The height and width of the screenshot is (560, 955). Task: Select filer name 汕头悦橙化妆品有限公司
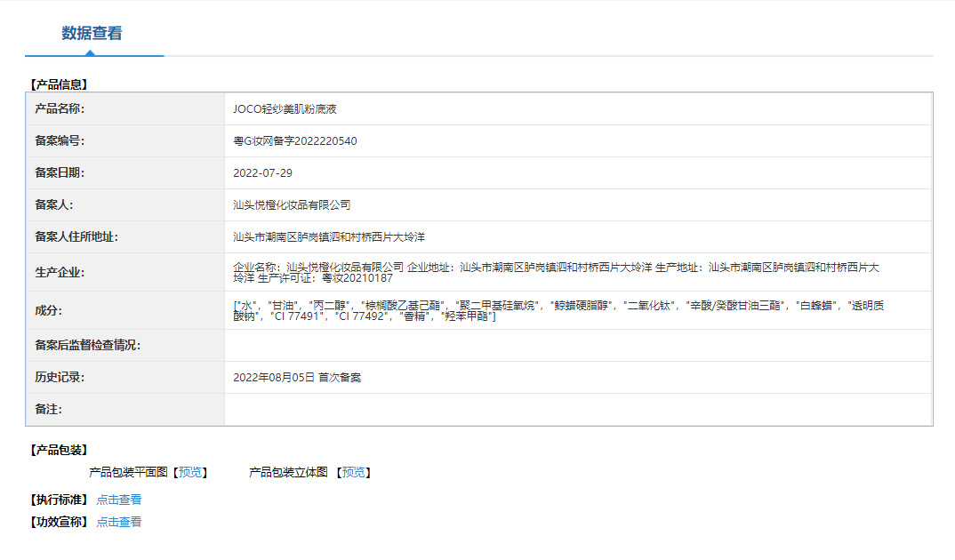[292, 205]
